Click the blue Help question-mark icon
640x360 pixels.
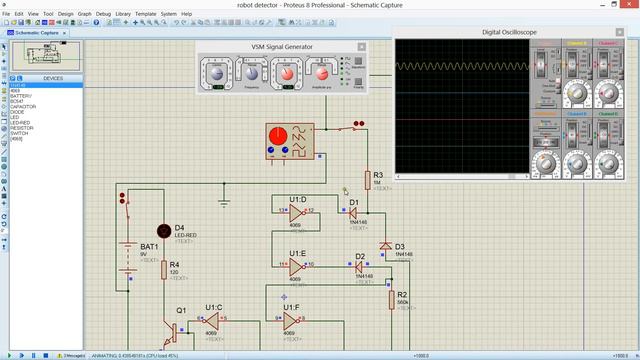[x=96, y=22]
